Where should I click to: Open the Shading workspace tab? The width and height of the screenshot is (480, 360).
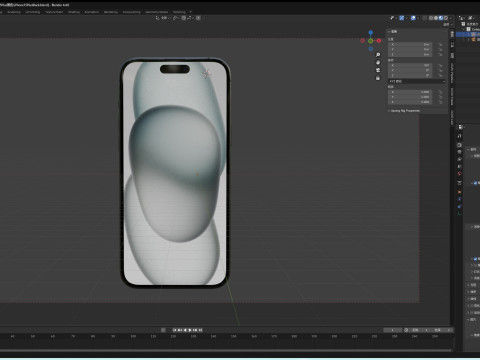(74, 12)
